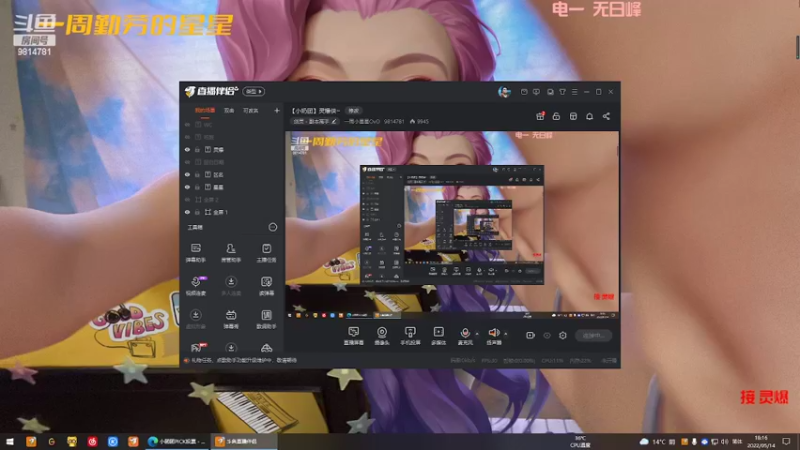Open the user avatar in title bar
This screenshot has height=450, width=800.
pyautogui.click(x=504, y=92)
